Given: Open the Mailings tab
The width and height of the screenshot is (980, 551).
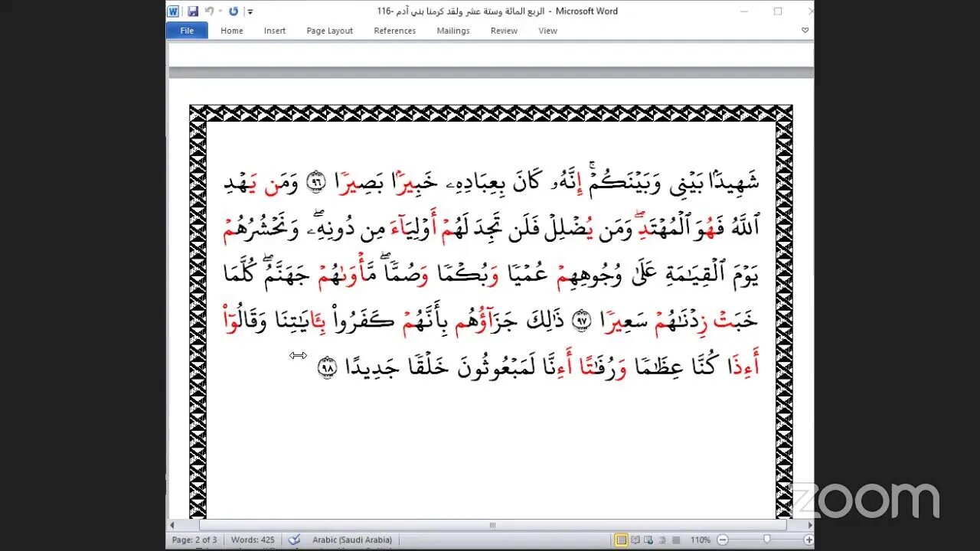Looking at the screenshot, I should (453, 31).
